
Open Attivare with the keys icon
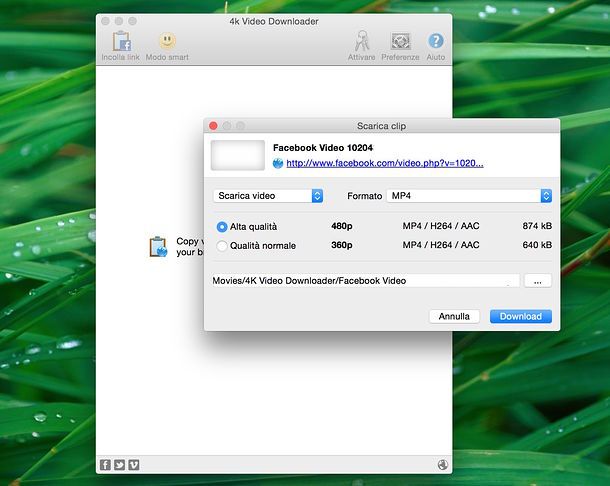point(362,42)
